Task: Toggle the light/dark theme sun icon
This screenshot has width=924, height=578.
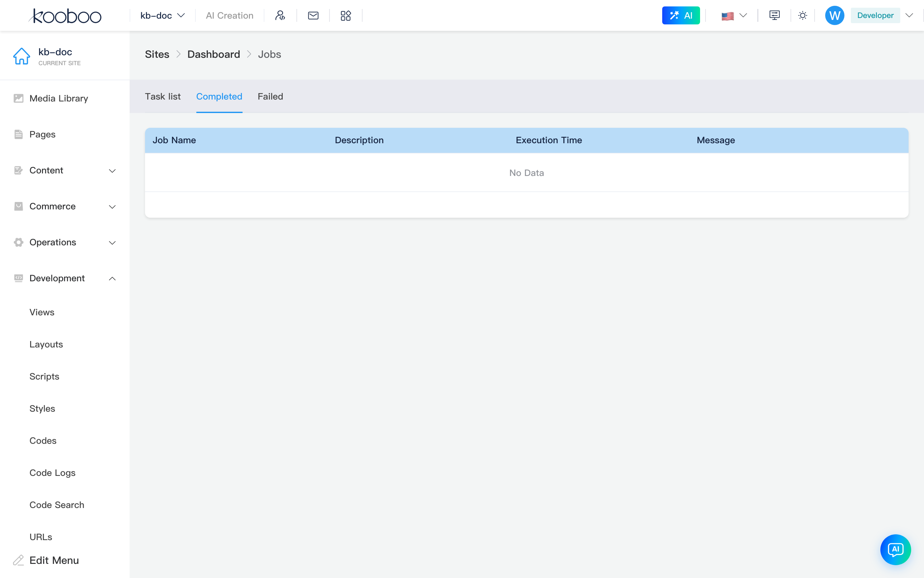Action: click(803, 16)
